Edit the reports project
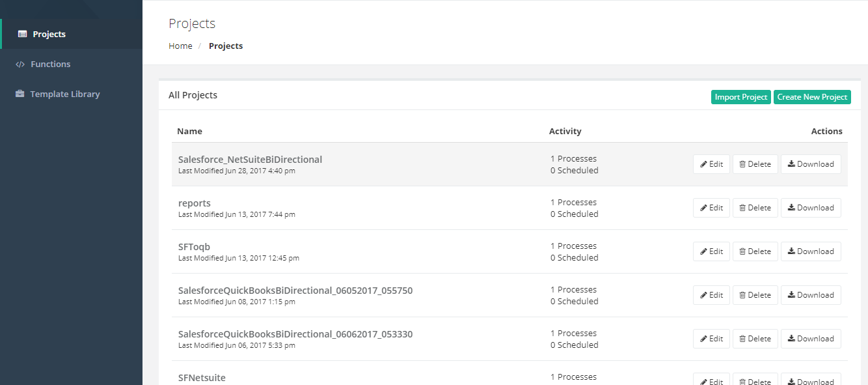This screenshot has width=868, height=385. [x=711, y=208]
